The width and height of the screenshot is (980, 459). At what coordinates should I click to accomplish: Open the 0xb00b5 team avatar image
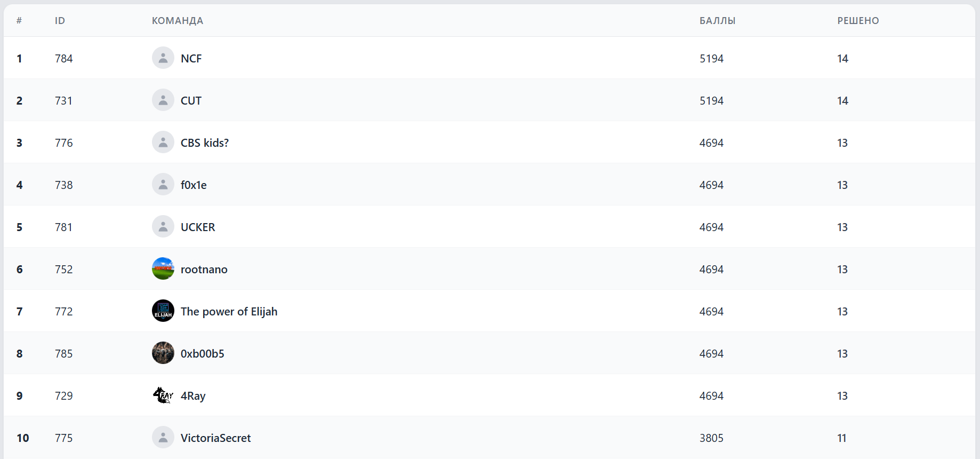point(163,353)
